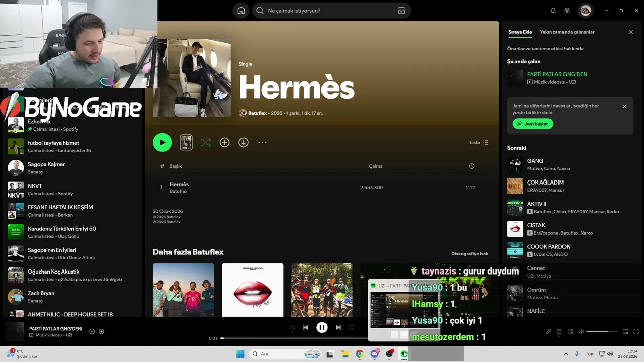Select the 'Hermès' track row title
The image size is (644, 362).
(x=179, y=184)
